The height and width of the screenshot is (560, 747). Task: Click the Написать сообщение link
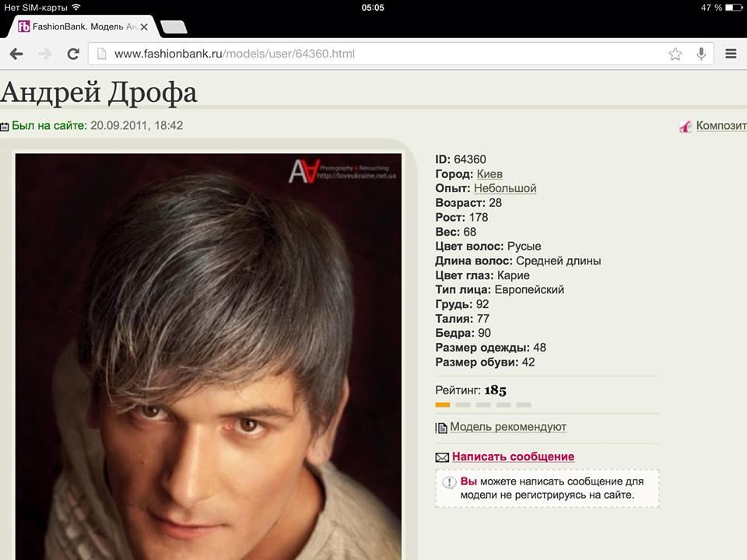click(x=513, y=457)
